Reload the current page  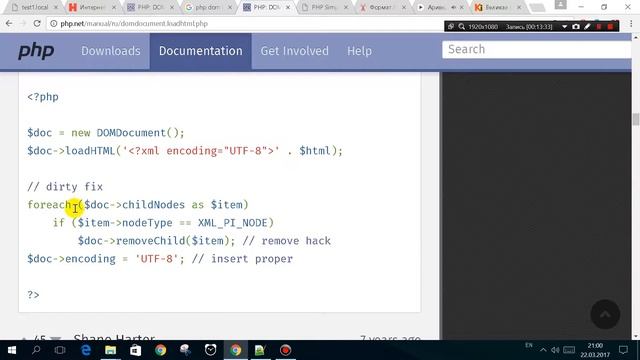[37, 24]
